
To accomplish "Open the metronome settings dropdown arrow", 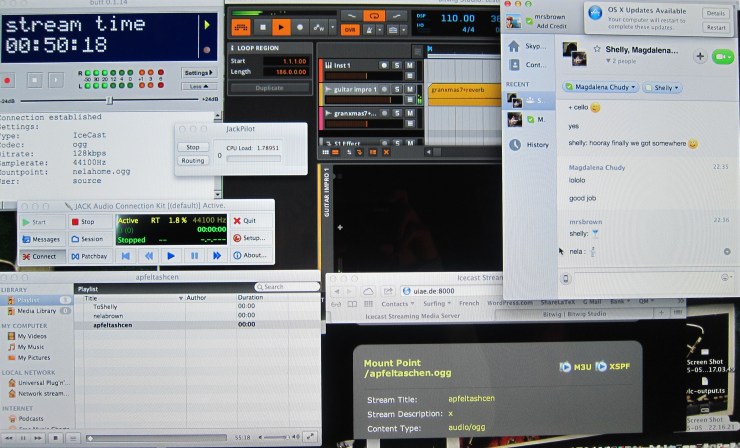I will 380,30.
